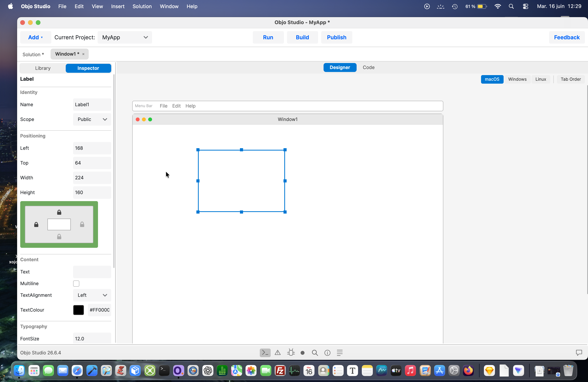Open the Scope Public dropdown
Viewport: 588px width, 382px height.
tap(92, 119)
